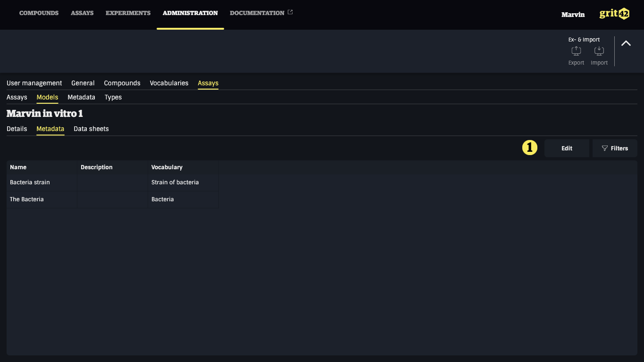Open the Metadata sub-tab beside Models
644x362 pixels.
pos(81,97)
